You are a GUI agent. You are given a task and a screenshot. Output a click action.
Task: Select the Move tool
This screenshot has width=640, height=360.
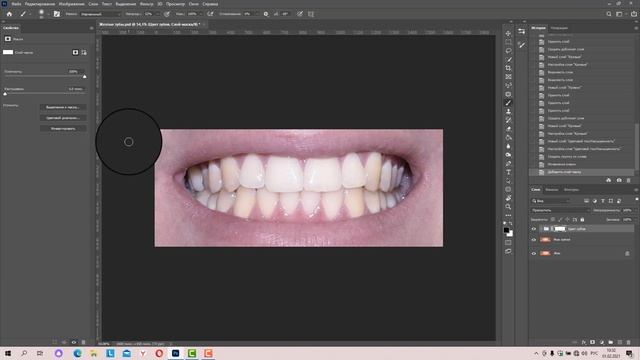click(508, 33)
